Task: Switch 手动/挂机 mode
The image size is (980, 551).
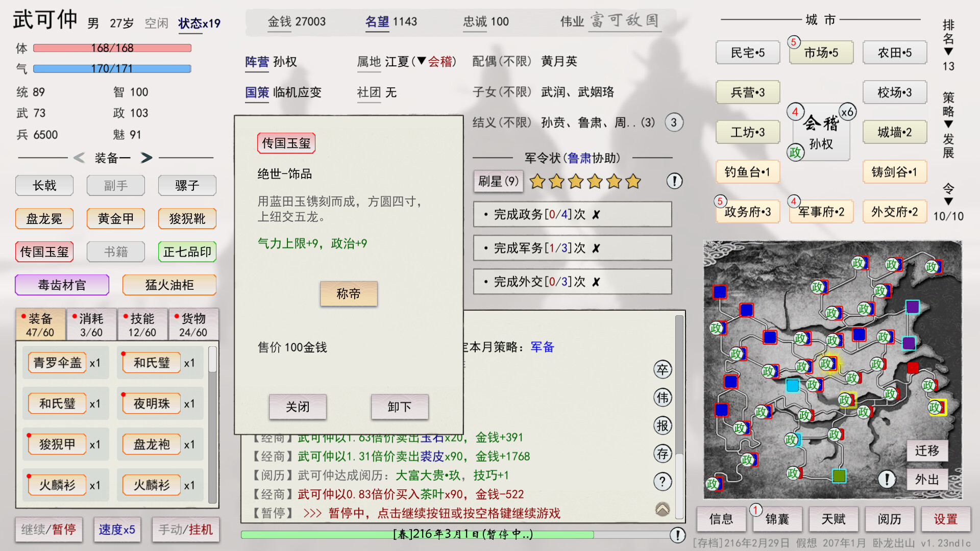Action: (x=186, y=530)
